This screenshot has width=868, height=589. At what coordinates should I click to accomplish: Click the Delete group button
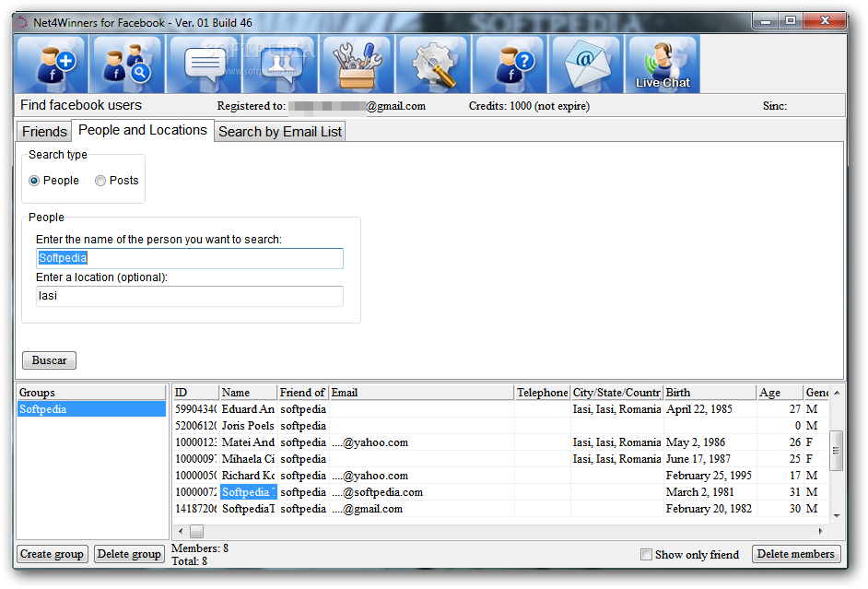click(129, 554)
